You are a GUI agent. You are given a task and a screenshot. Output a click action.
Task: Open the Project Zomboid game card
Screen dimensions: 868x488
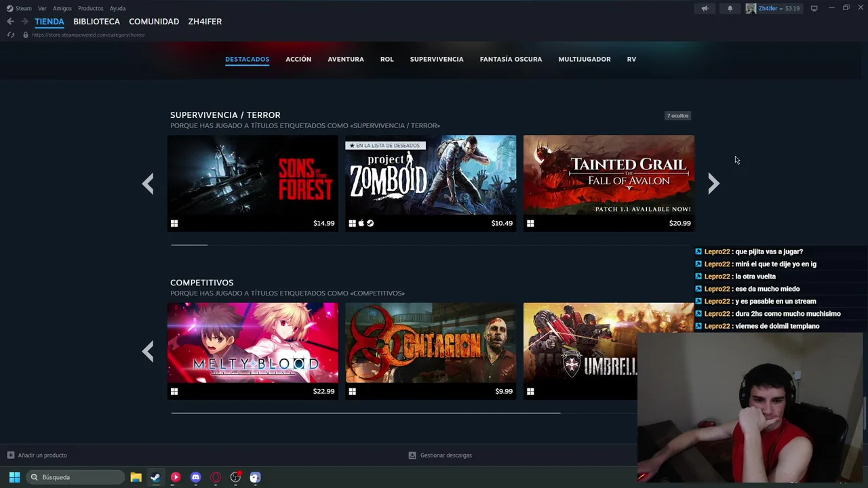pos(431,183)
